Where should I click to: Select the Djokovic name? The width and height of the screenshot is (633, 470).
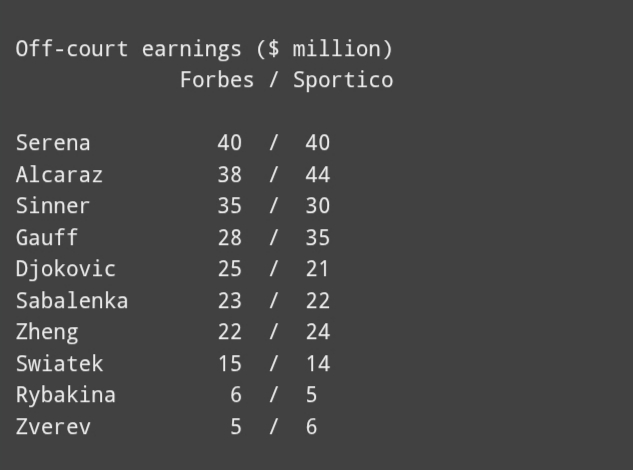pyautogui.click(x=65, y=270)
